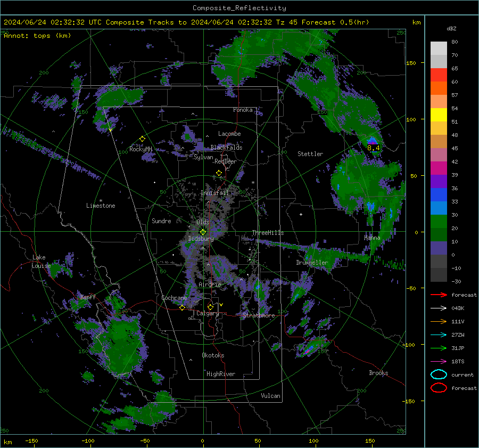This screenshot has height=448, width=479.
Task: Click the bright green 20-30 dBZ swatch
Action: click(x=439, y=222)
